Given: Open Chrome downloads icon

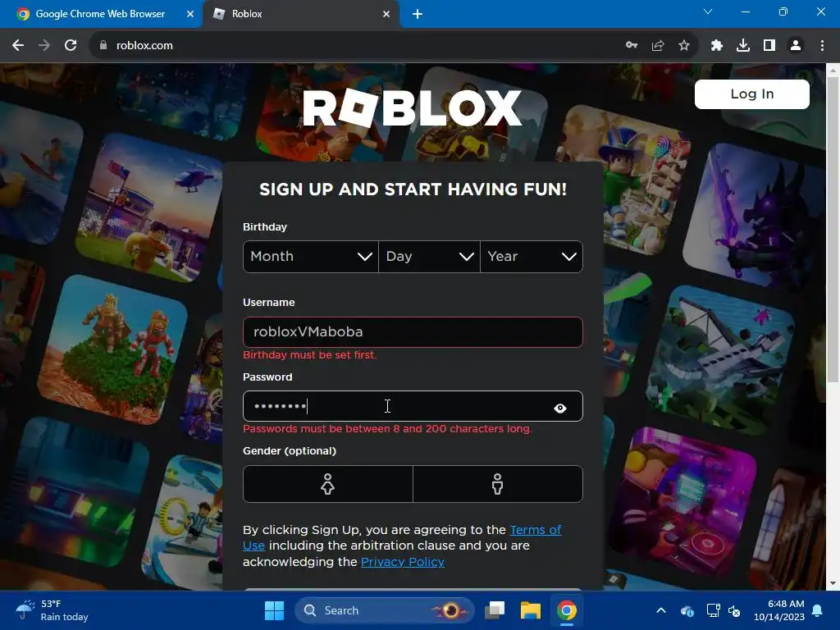Looking at the screenshot, I should [743, 46].
